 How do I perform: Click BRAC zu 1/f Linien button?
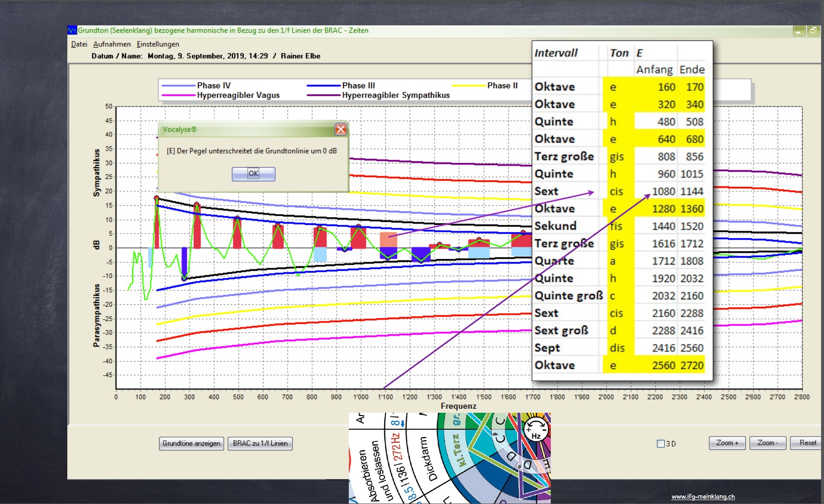pos(260,443)
